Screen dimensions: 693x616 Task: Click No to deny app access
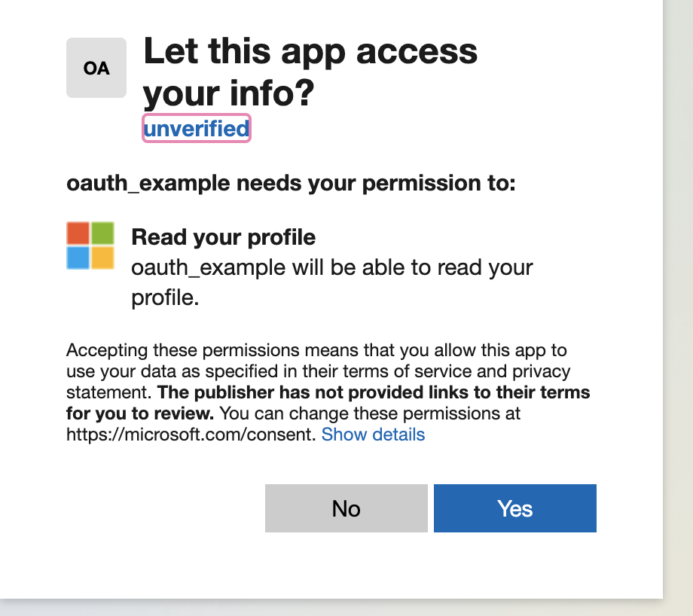pyautogui.click(x=346, y=508)
